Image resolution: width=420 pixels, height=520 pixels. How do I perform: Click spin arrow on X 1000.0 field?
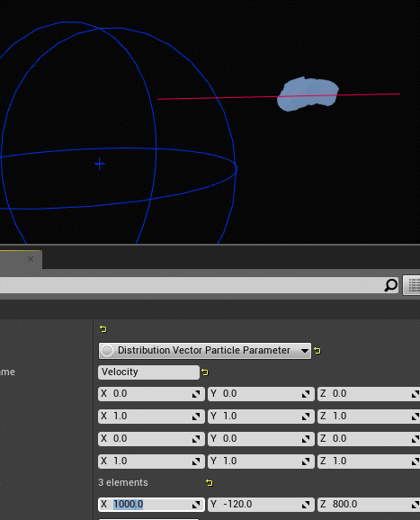coord(196,505)
